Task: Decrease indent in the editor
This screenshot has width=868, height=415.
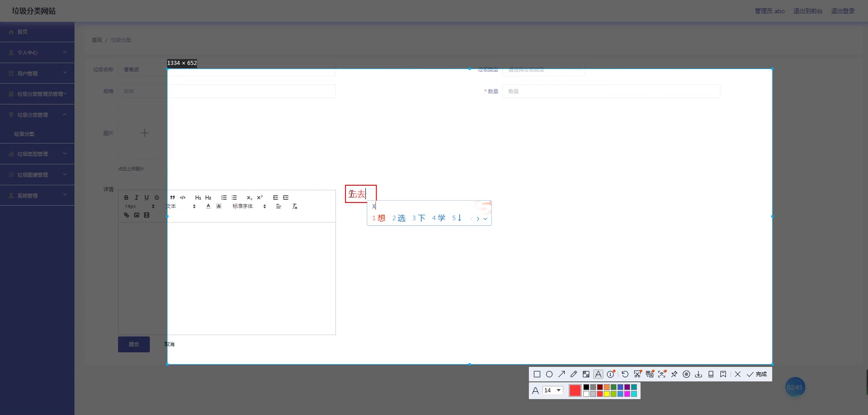Action: [x=276, y=198]
